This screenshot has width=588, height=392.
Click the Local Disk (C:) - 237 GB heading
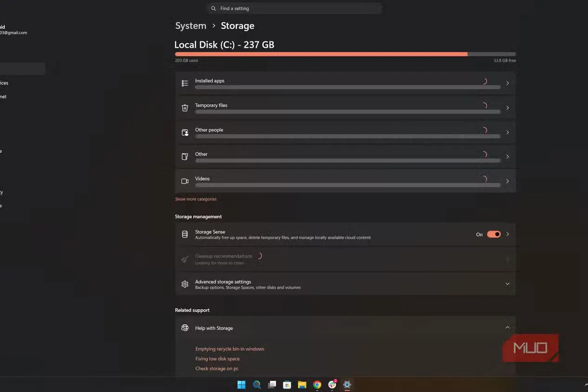(x=224, y=45)
